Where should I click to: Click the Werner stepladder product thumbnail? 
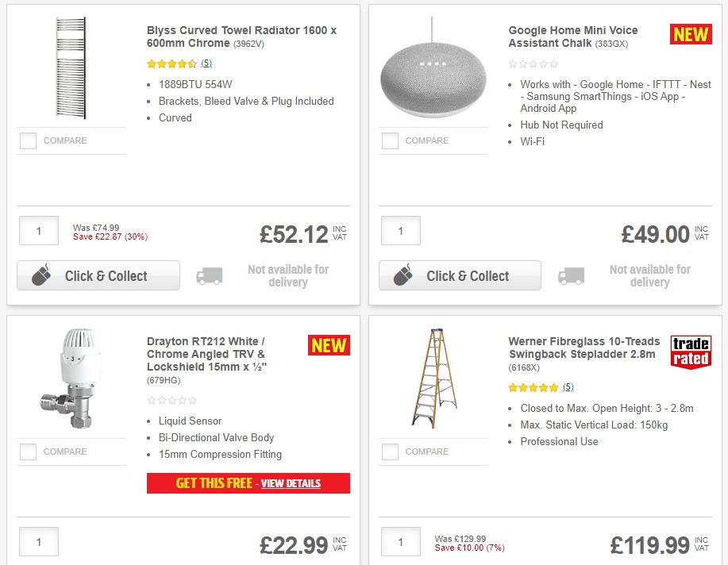(x=433, y=377)
